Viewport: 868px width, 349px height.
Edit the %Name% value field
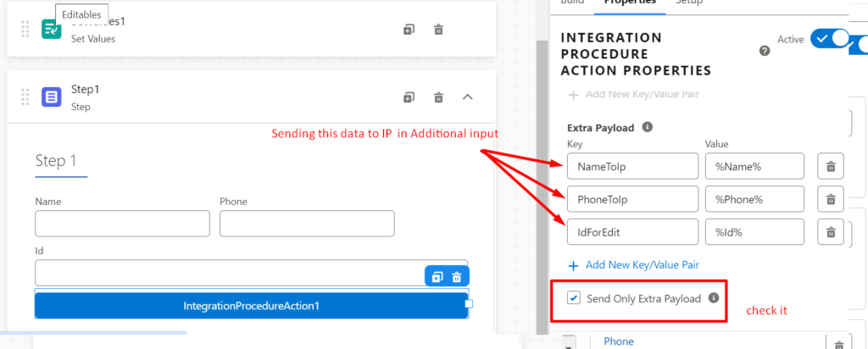pos(754,166)
